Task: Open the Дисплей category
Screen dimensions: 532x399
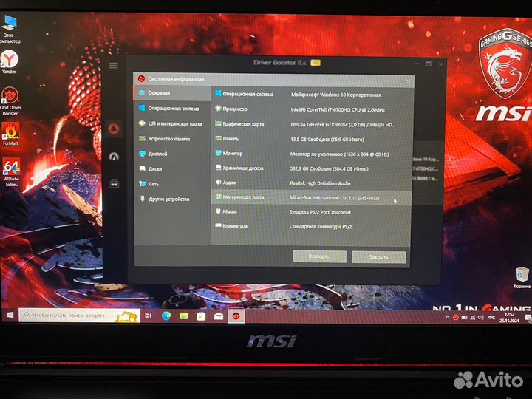Action: pos(172,154)
